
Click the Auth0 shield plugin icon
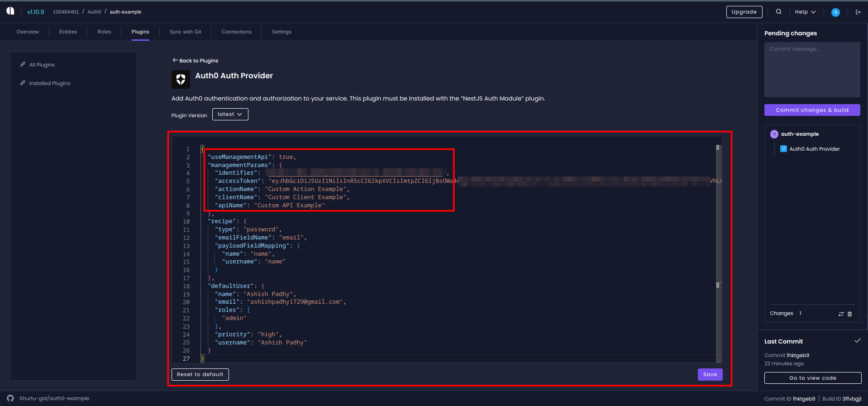click(x=181, y=79)
